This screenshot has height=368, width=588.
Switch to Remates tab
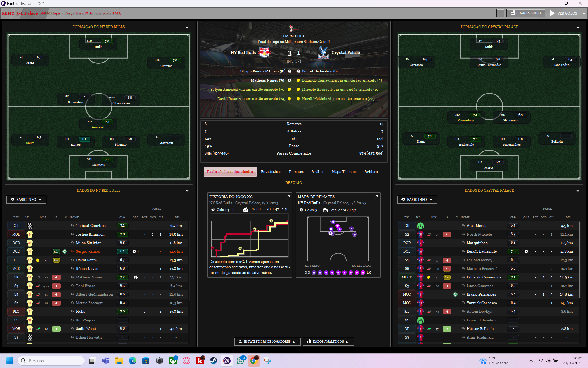(x=296, y=172)
